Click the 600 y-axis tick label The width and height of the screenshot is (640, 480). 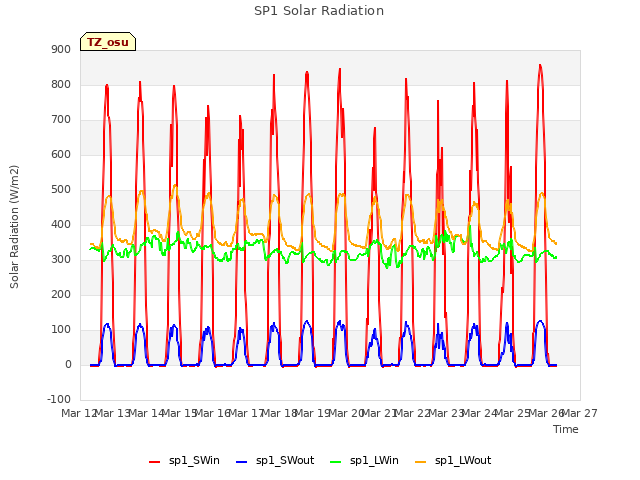[x=61, y=154]
